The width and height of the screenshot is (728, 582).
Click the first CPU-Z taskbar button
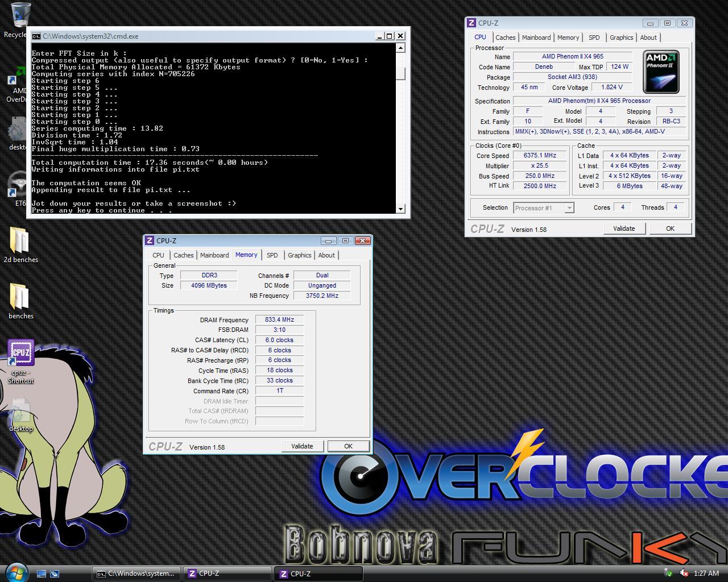pos(227,573)
